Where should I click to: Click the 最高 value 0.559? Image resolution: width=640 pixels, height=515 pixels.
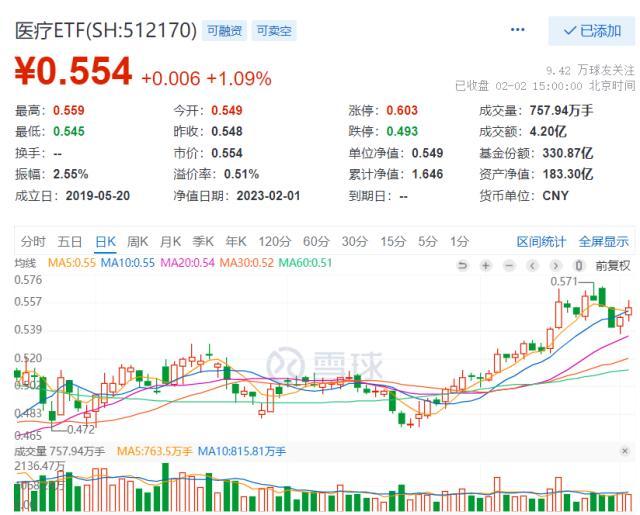[x=69, y=110]
